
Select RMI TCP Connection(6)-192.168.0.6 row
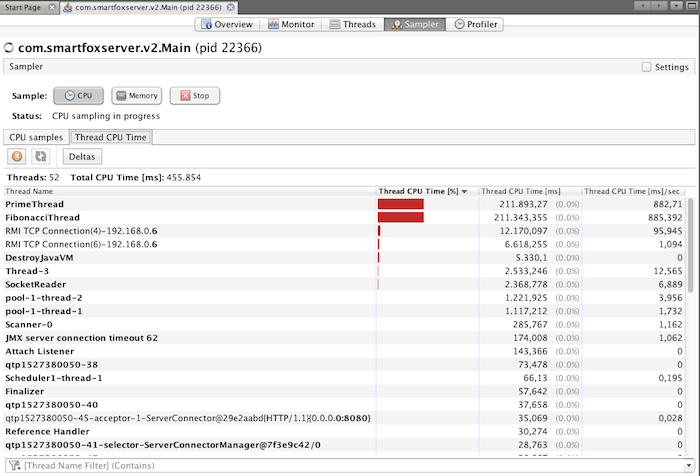pyautogui.click(x=345, y=244)
